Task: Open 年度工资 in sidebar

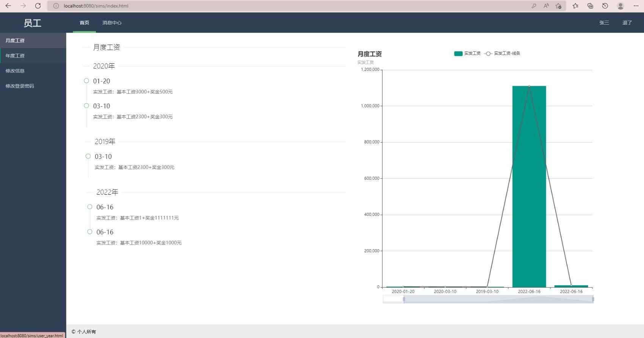Action: coord(33,56)
